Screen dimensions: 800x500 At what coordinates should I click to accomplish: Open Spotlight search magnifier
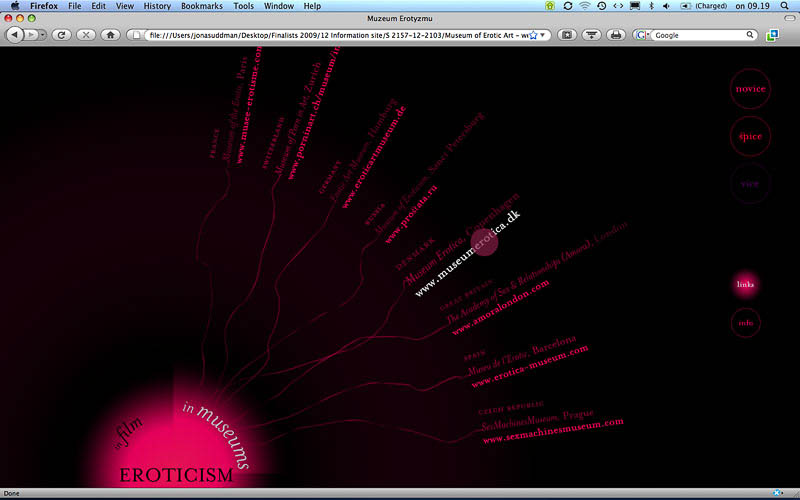point(785,6)
